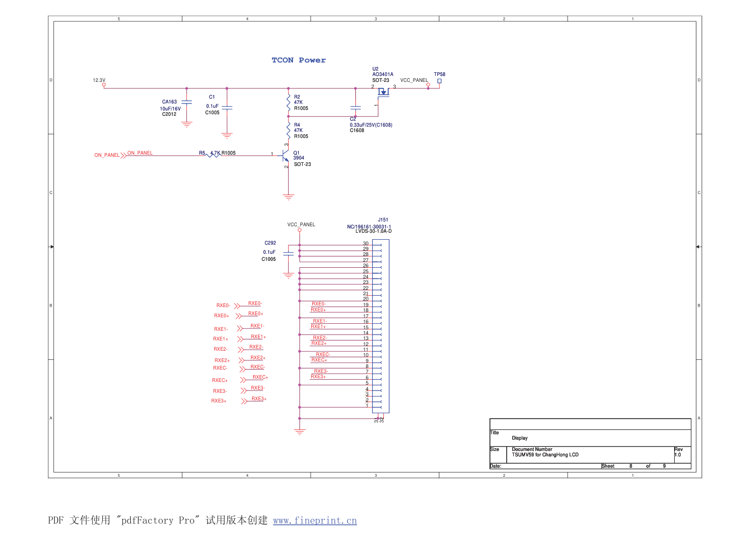Click the RXE3+ port symbol

pos(244,401)
